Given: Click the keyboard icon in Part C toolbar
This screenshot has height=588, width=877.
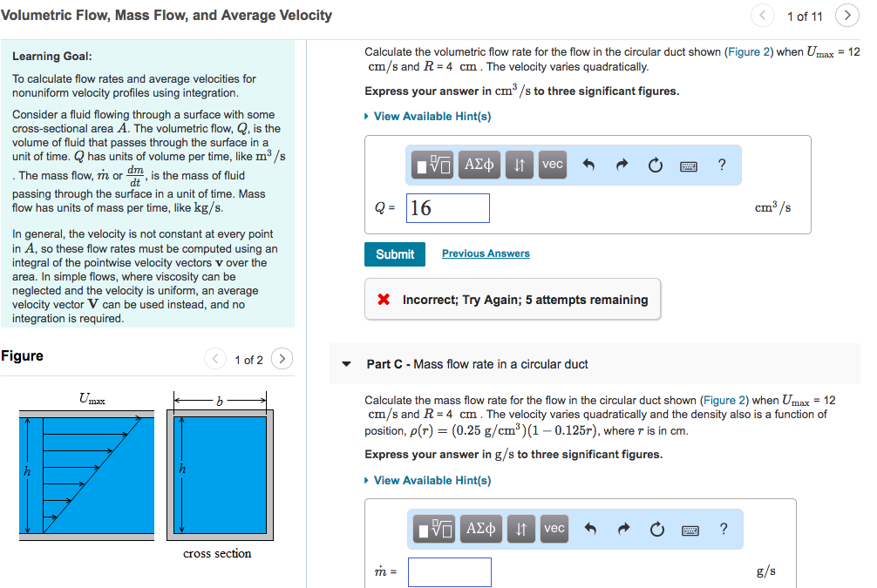Looking at the screenshot, I should [x=690, y=529].
